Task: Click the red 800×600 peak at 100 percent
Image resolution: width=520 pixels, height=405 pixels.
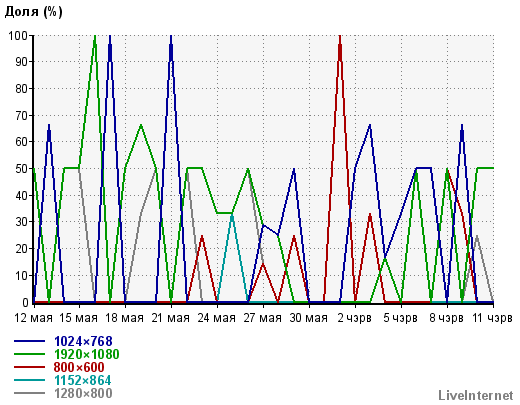Action: tap(340, 37)
